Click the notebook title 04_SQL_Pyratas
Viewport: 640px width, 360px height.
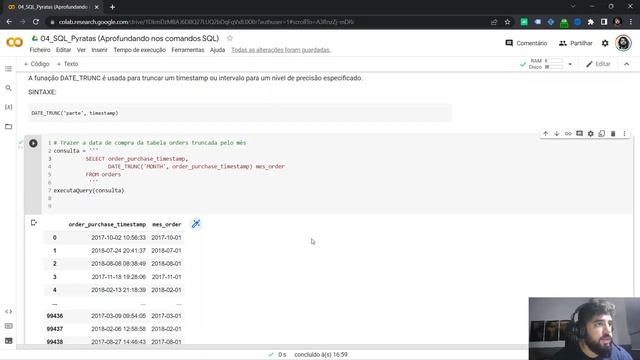[x=130, y=38]
